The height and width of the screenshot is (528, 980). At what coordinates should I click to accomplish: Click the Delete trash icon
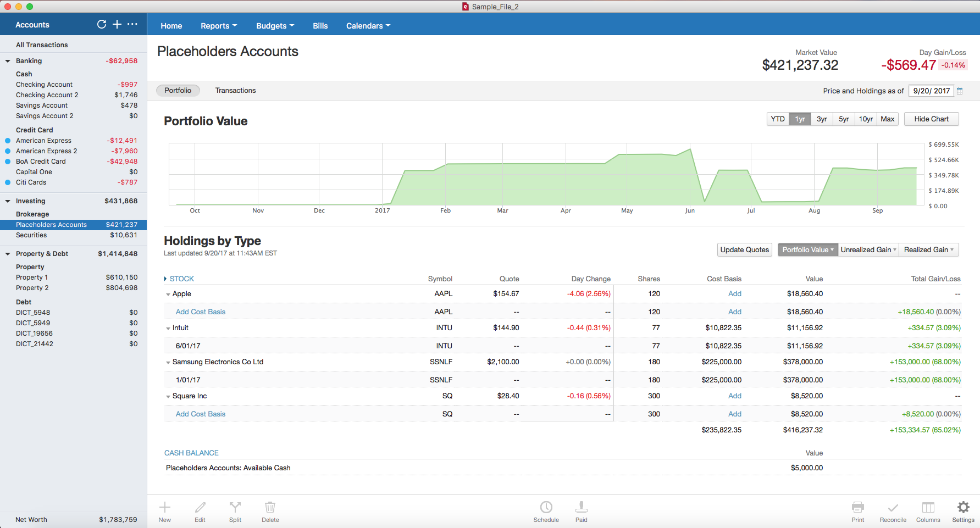tap(270, 507)
